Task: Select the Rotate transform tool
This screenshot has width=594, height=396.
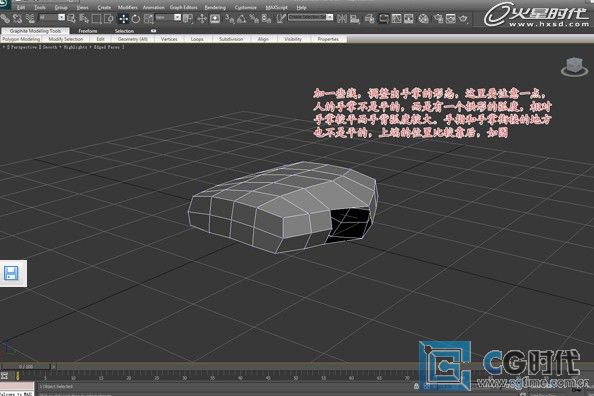Action: [136, 19]
